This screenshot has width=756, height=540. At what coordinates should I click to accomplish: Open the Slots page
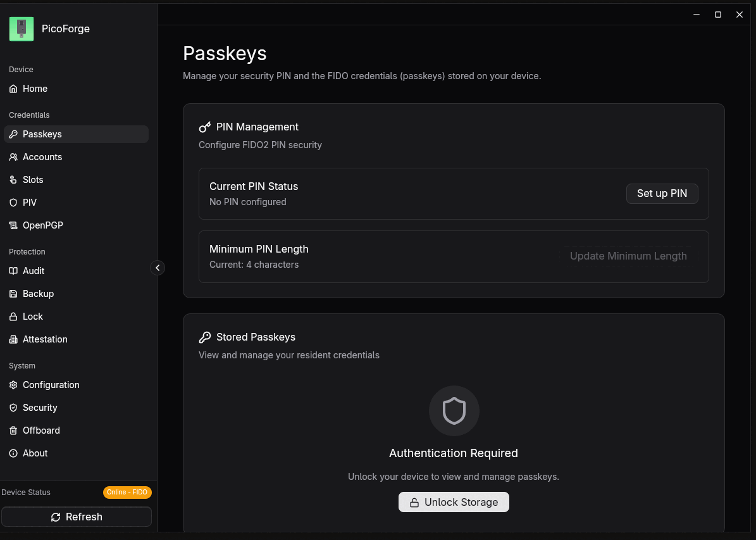pos(76,180)
